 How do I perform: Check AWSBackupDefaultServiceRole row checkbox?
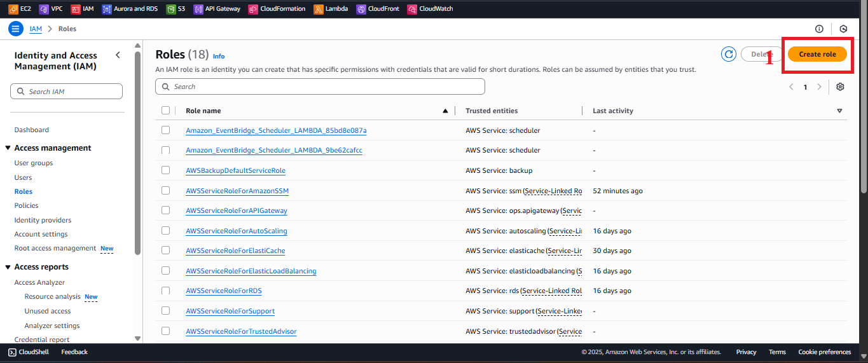[166, 170]
